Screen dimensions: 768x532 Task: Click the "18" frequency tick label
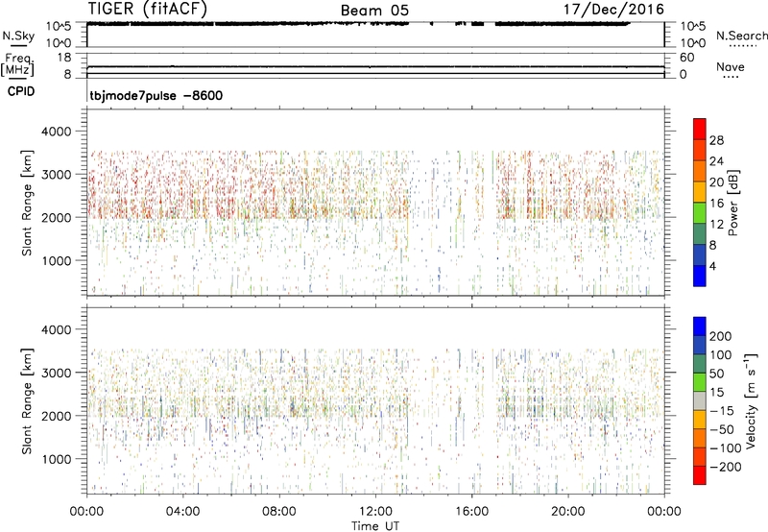[x=64, y=58]
